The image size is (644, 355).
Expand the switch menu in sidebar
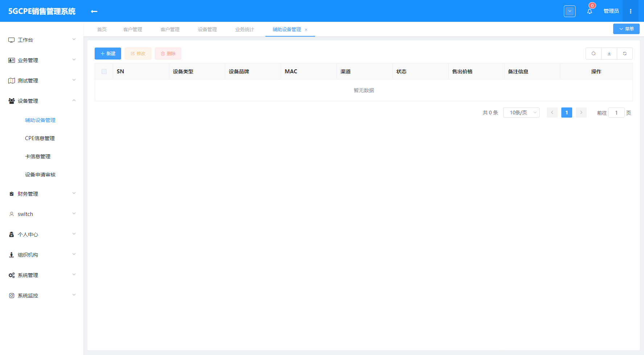[x=25, y=214]
